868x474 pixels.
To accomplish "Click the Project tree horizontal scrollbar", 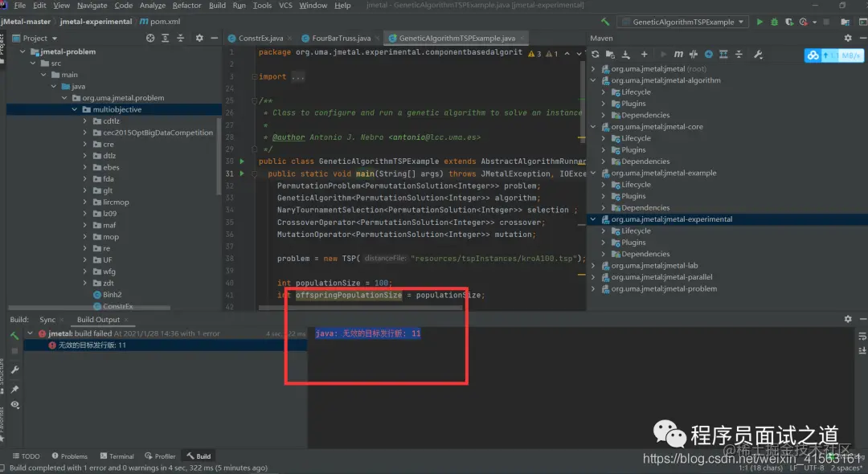I will click(89, 308).
